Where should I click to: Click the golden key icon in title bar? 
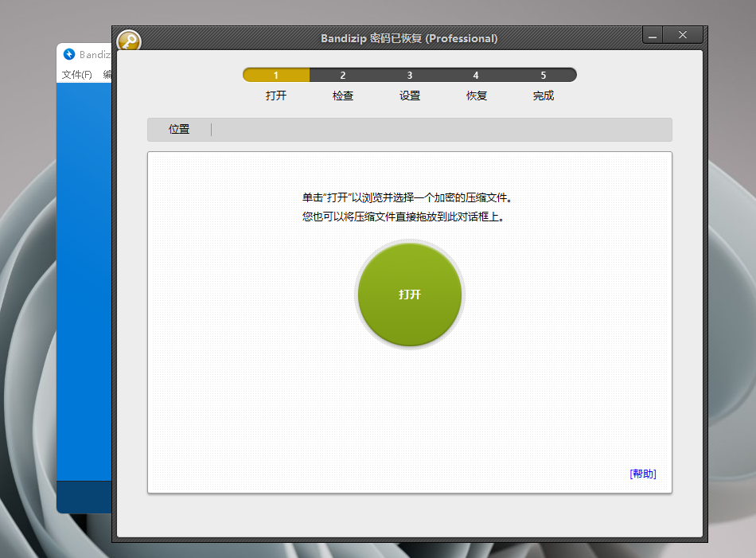point(129,41)
